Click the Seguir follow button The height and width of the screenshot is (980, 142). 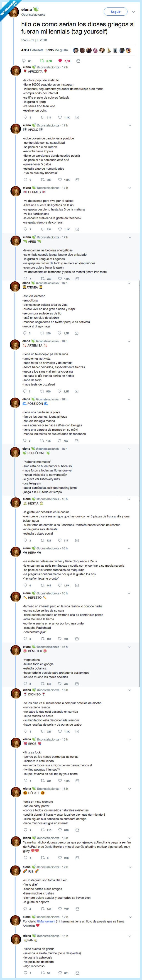pos(115,12)
